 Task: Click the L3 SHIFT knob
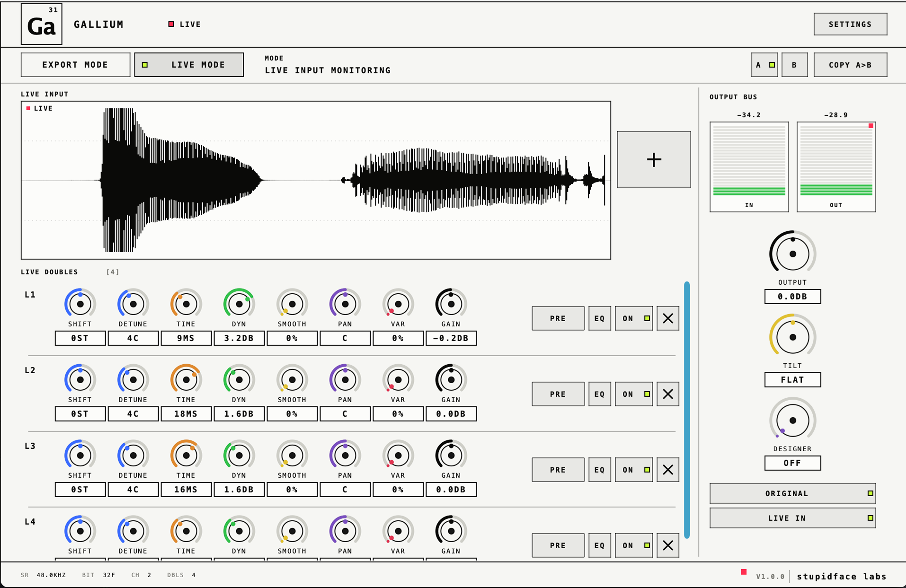[x=80, y=455]
